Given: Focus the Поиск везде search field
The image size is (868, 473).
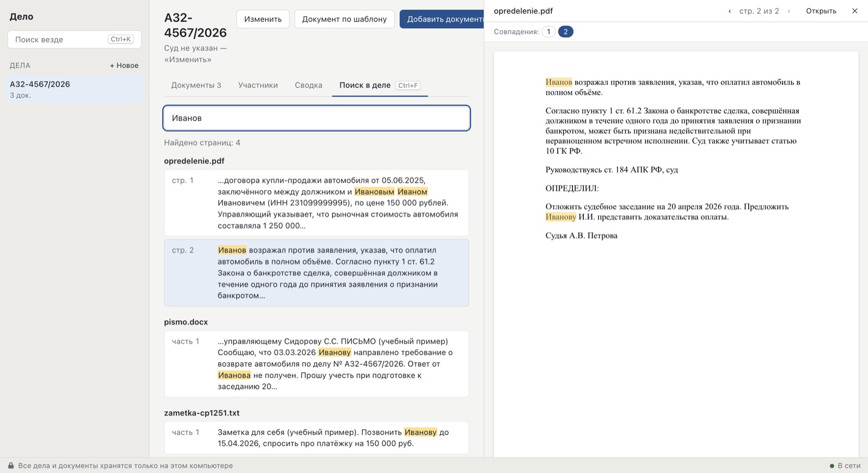Looking at the screenshot, I should [x=74, y=39].
